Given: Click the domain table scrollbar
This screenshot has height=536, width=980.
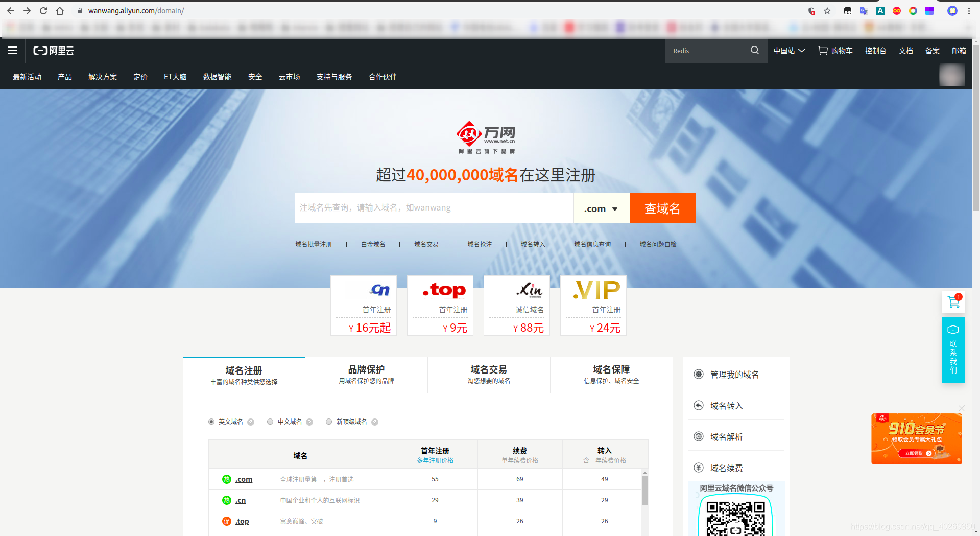Looking at the screenshot, I should [644, 491].
